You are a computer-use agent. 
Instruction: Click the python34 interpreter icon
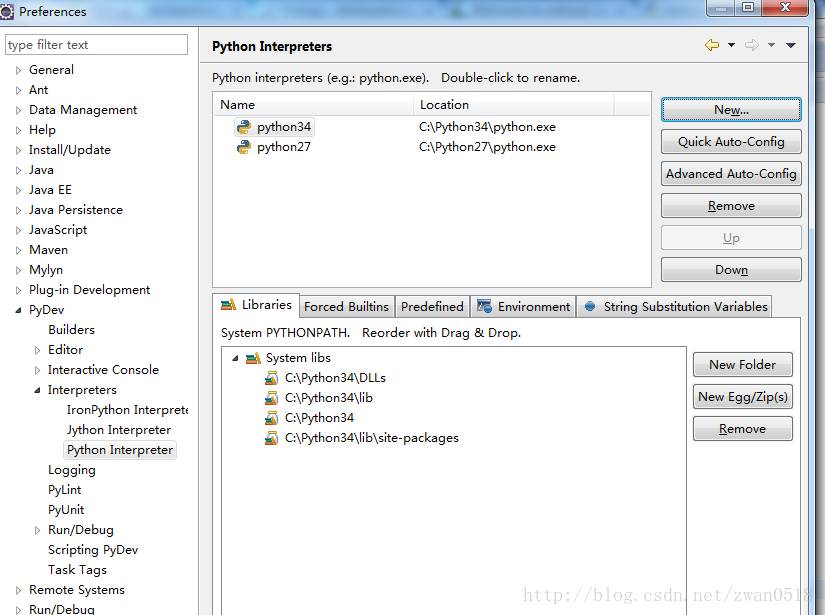pyautogui.click(x=244, y=127)
